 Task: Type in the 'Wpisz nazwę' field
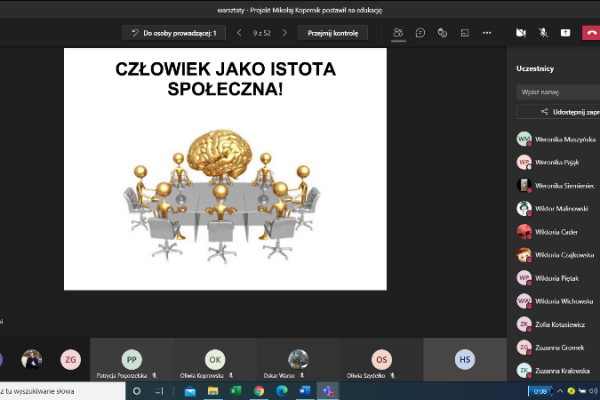coord(555,91)
